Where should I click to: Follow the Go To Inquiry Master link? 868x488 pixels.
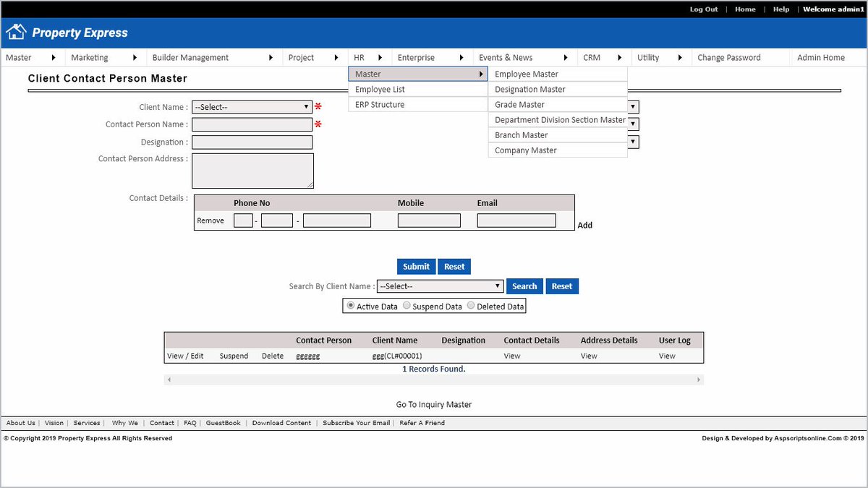point(434,405)
